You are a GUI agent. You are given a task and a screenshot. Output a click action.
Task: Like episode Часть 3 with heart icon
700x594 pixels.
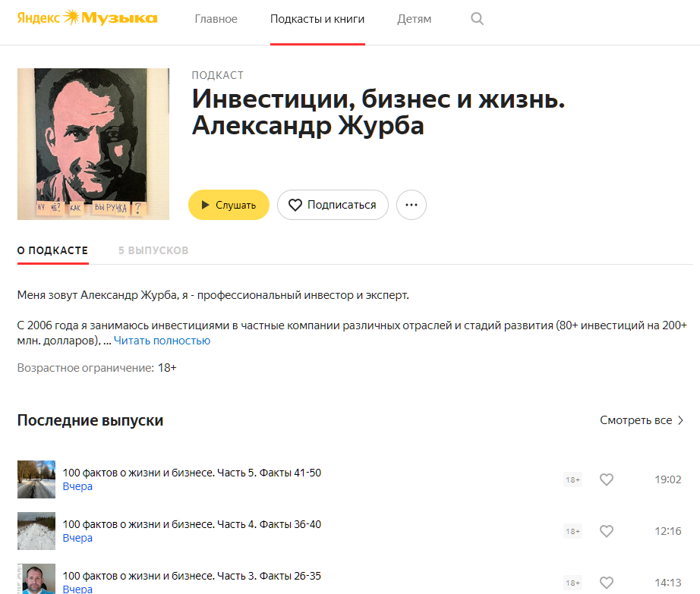point(607,583)
